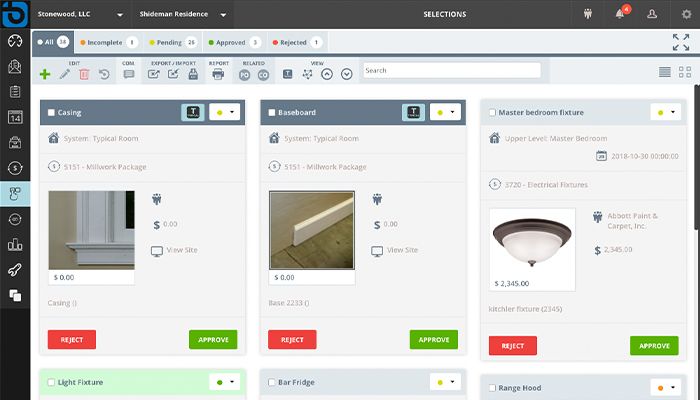Click the export icon in Export/Import
700x400 pixels.
(x=154, y=74)
